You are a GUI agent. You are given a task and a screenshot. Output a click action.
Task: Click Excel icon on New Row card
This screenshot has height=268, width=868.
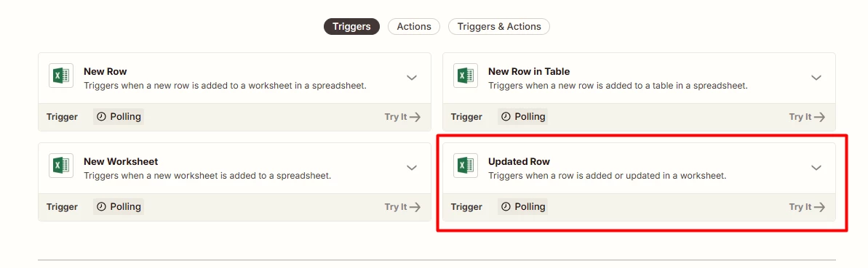61,76
